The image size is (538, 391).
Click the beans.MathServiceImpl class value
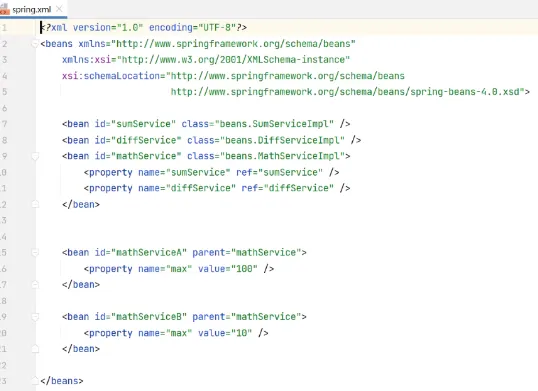(282, 156)
